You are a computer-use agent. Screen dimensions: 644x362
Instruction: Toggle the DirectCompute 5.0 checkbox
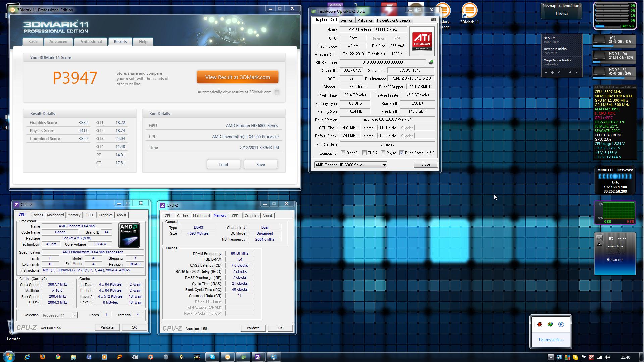(x=401, y=153)
